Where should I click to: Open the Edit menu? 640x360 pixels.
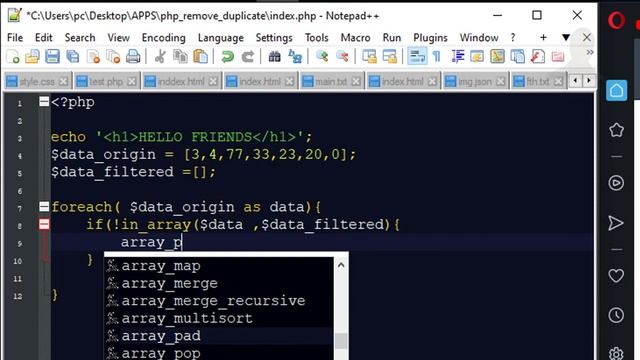coord(44,38)
